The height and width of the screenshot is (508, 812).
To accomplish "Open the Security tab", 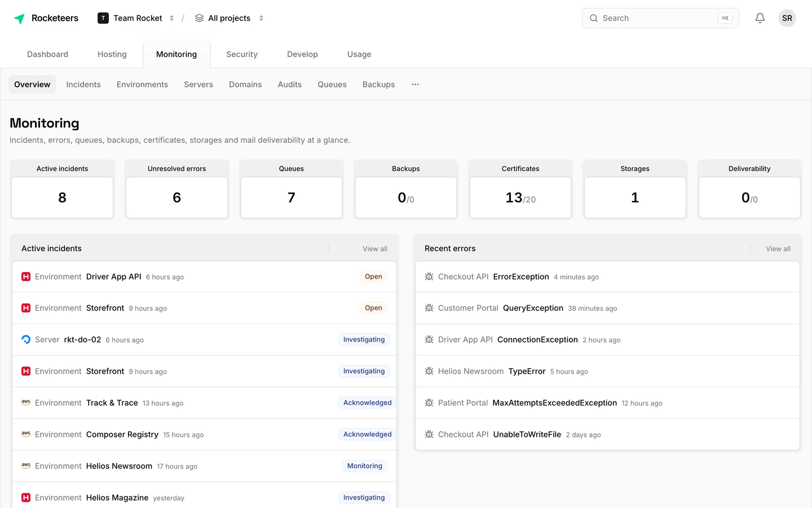I will tap(242, 54).
